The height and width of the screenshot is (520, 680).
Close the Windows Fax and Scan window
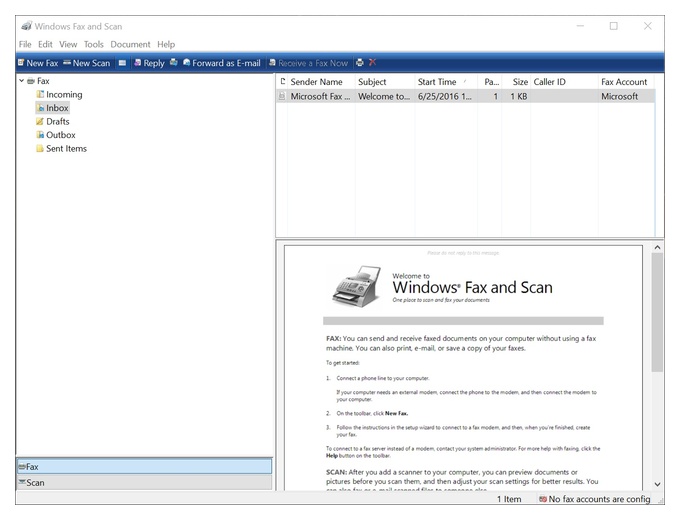click(x=647, y=26)
